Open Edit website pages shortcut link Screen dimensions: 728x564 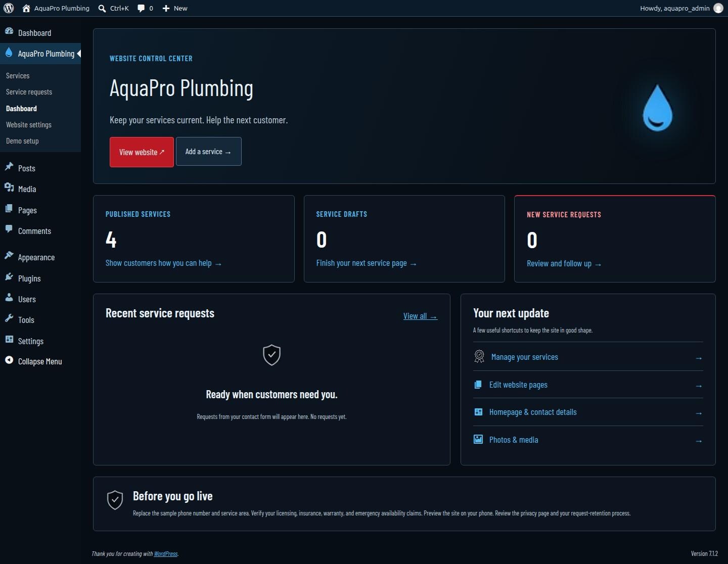coord(518,385)
